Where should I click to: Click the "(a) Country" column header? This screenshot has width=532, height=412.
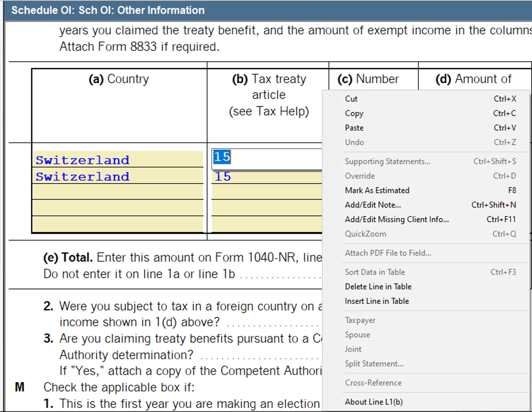119,79
